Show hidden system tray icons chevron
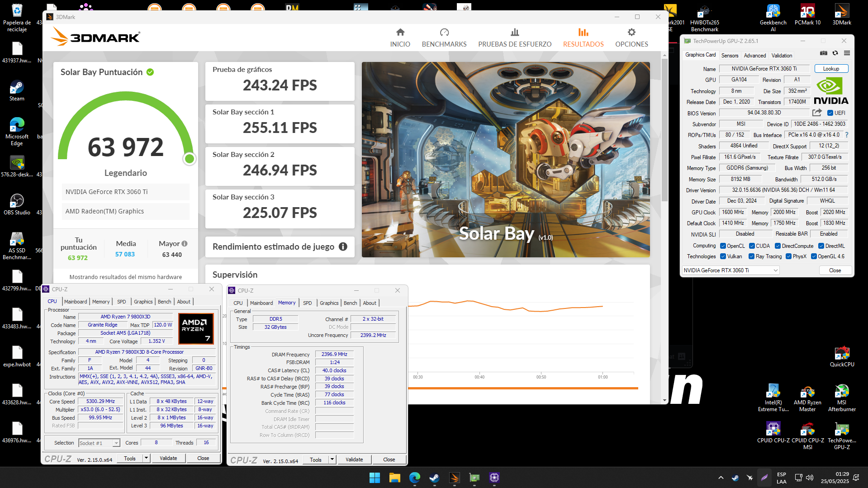Screen dimensions: 868x488 [721, 478]
